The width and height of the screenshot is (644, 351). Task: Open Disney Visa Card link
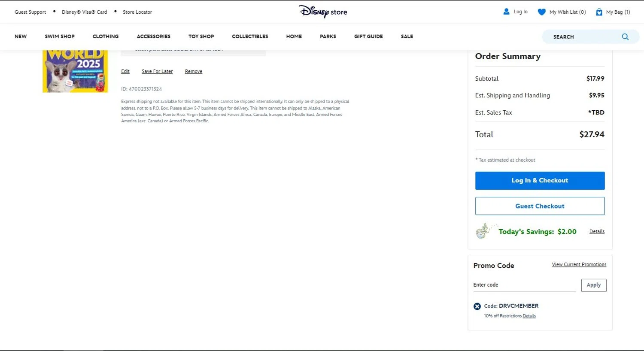click(84, 12)
